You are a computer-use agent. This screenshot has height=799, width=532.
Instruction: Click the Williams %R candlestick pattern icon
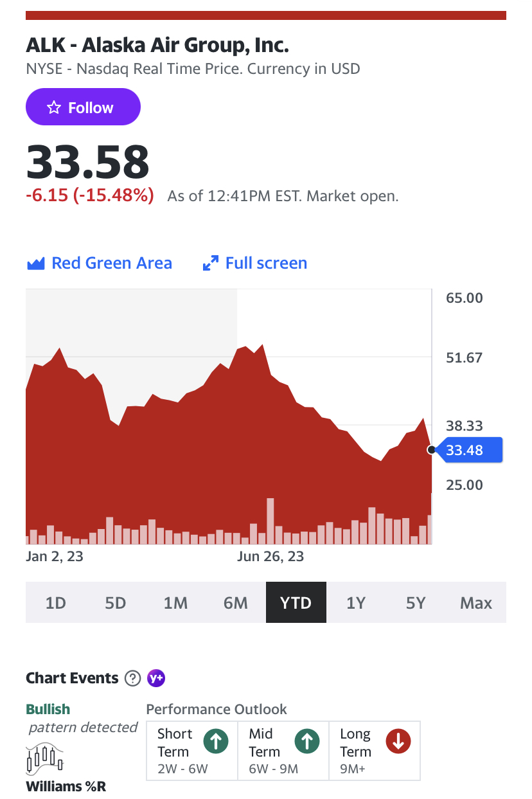tap(45, 759)
